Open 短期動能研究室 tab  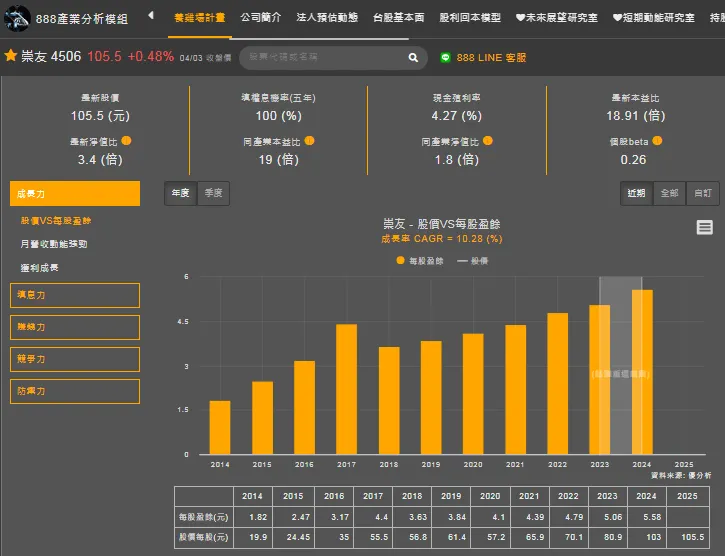pyautogui.click(x=654, y=18)
